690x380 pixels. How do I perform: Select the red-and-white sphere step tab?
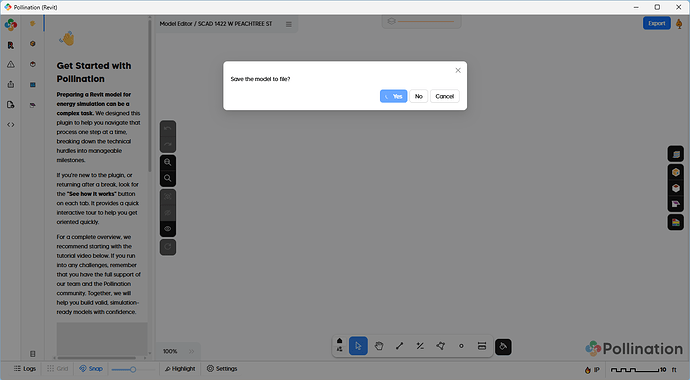[33, 64]
